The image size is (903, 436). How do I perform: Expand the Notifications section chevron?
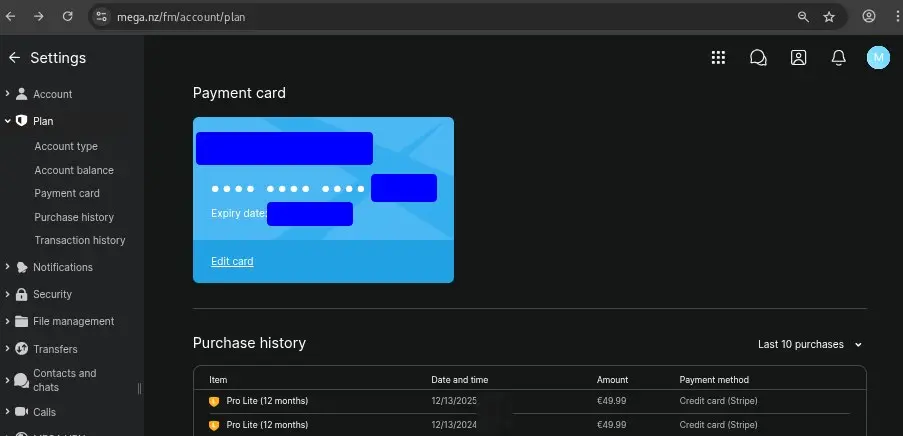(x=7, y=267)
